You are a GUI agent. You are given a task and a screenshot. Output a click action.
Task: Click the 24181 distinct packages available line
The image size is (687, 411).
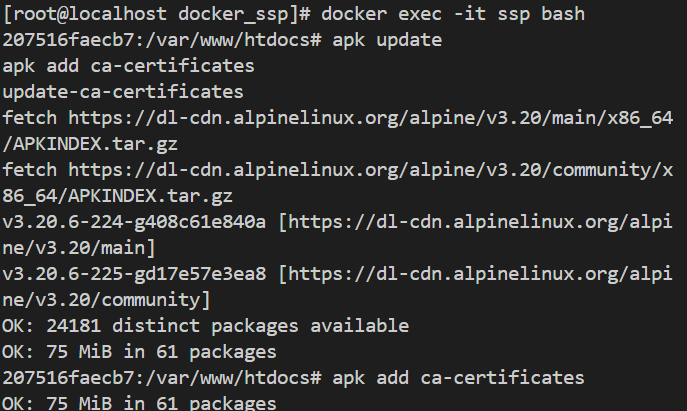click(205, 326)
